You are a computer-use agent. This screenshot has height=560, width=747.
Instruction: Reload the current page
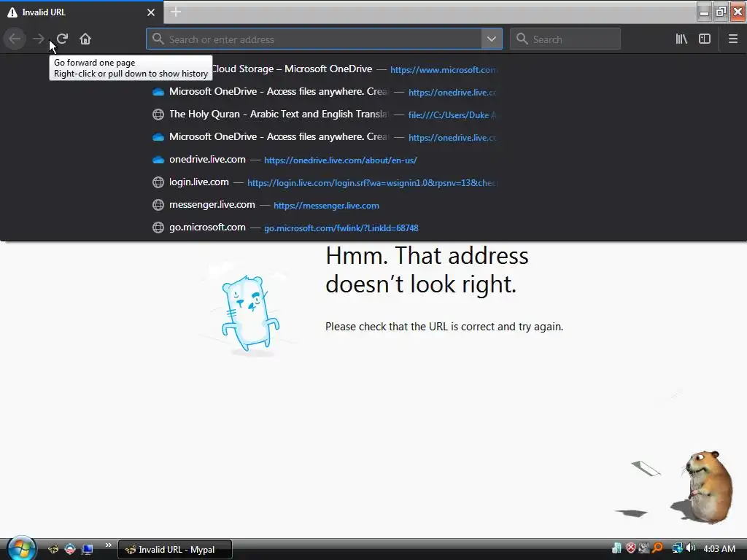pos(62,39)
